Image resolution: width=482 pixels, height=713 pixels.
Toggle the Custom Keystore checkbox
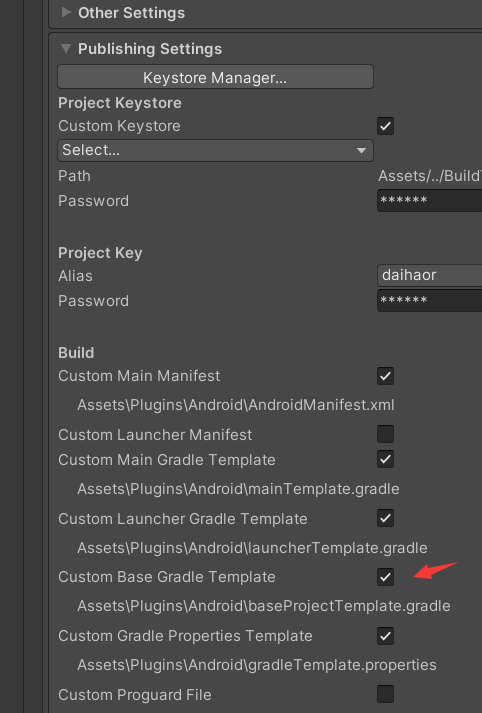pos(385,126)
